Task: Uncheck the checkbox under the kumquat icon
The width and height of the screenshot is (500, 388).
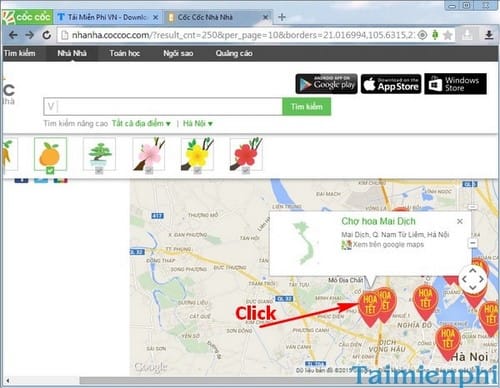Action: point(50,171)
